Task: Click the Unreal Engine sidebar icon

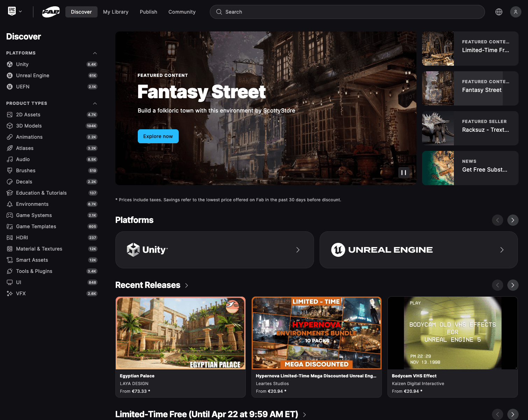Action: tap(10, 75)
